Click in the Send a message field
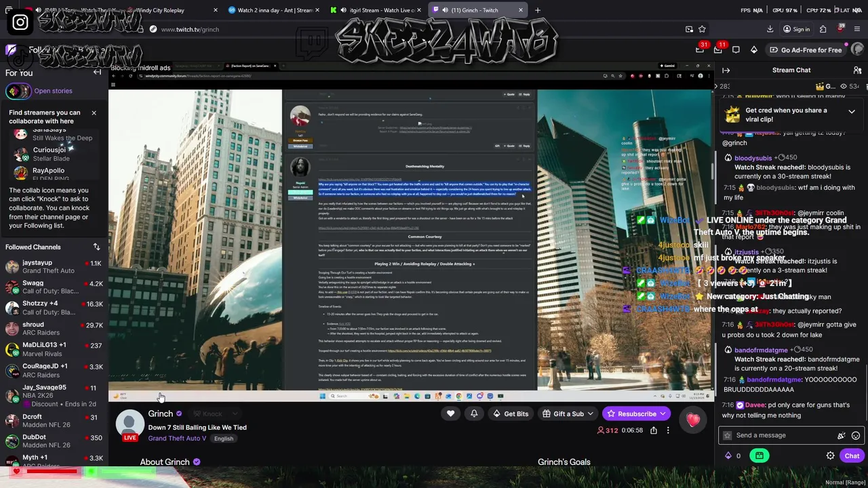868x488 pixels. [791, 435]
